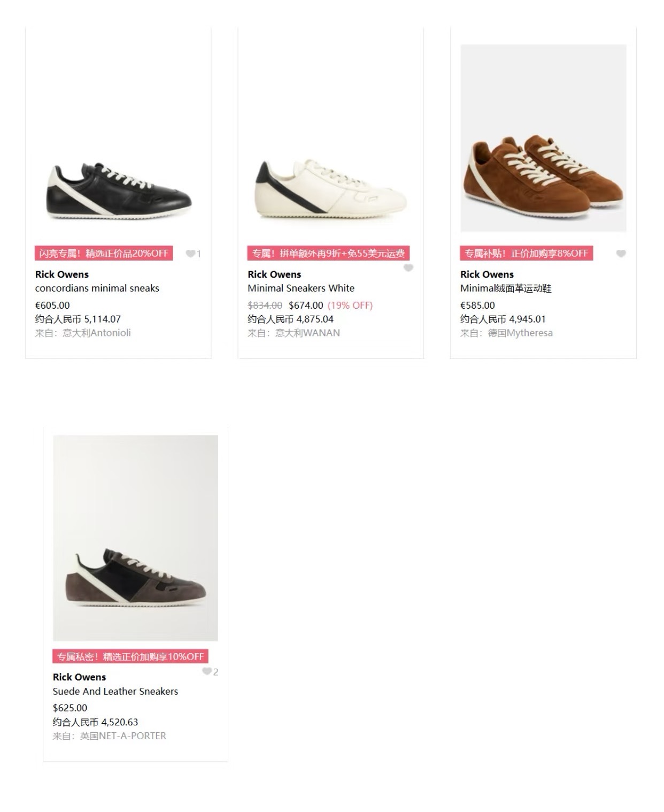Click the Minimal绒面革运动鞋 product name
This screenshot has width=664, height=812.
point(506,288)
